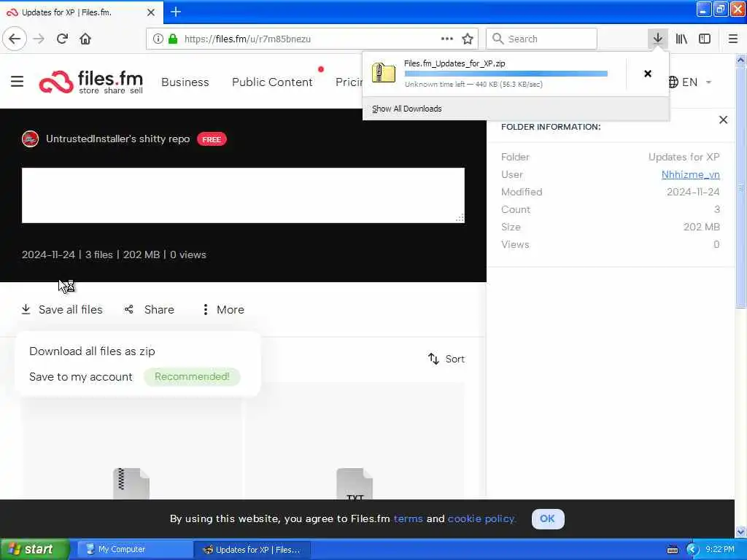Open the Library bookshelf icon

[x=681, y=39]
